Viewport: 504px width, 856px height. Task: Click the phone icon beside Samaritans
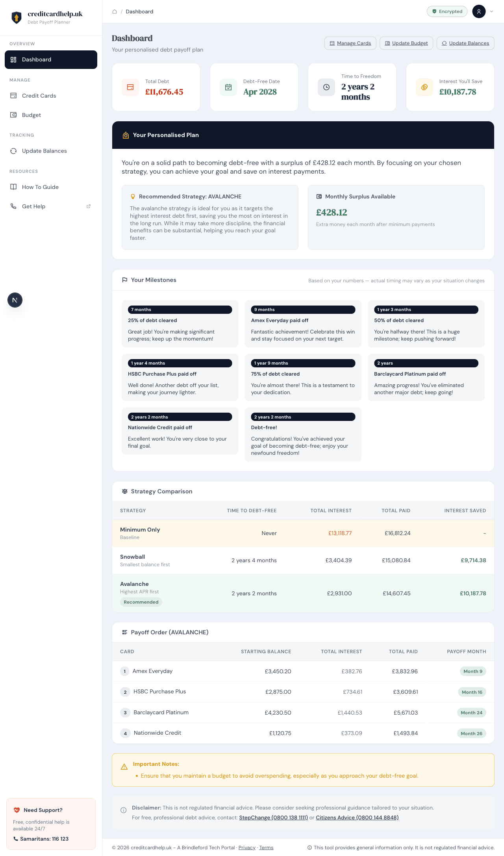coord(16,839)
